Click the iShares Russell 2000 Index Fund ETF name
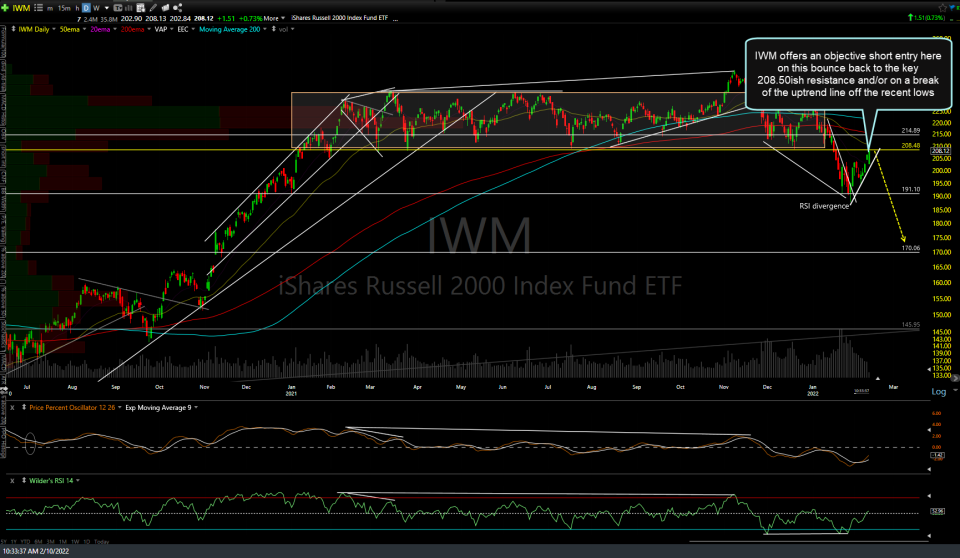Screen dimensions: 960x558 [340, 18]
